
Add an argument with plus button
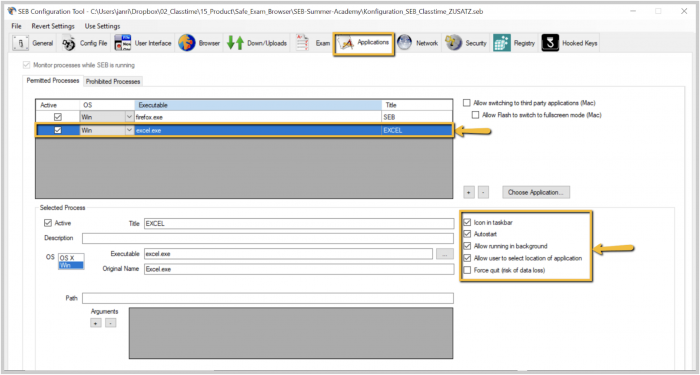(x=96, y=323)
